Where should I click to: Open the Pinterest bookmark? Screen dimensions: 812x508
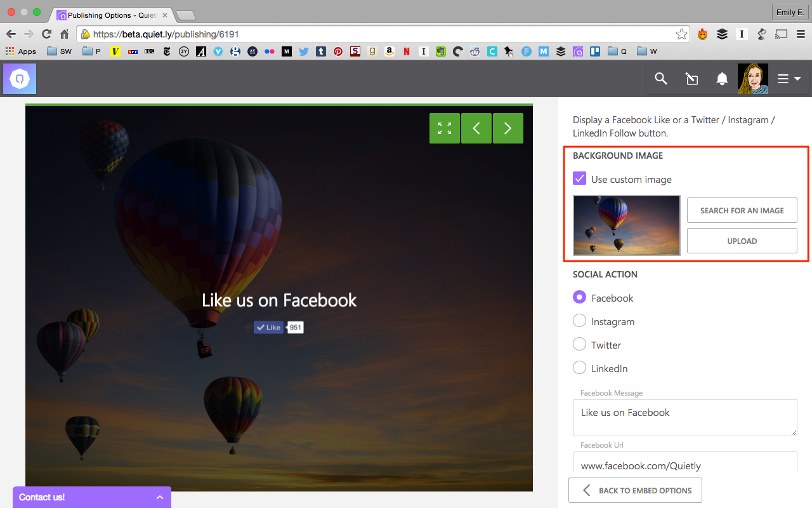[338, 51]
